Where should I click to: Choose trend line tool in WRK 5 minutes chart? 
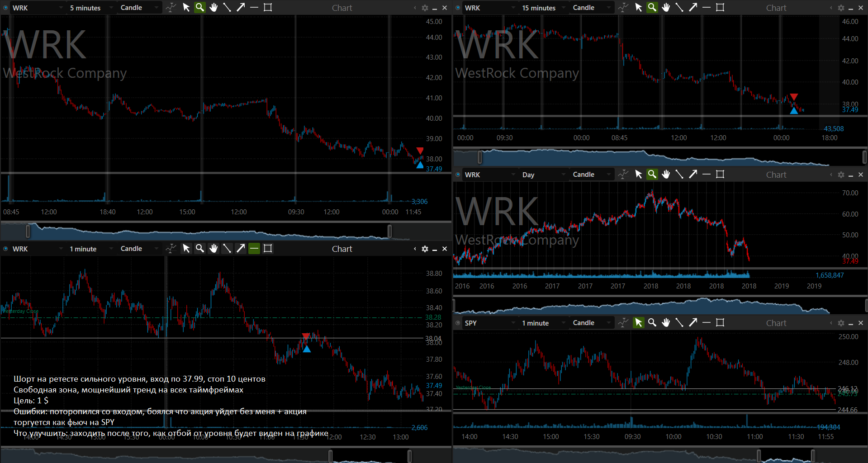click(x=227, y=8)
